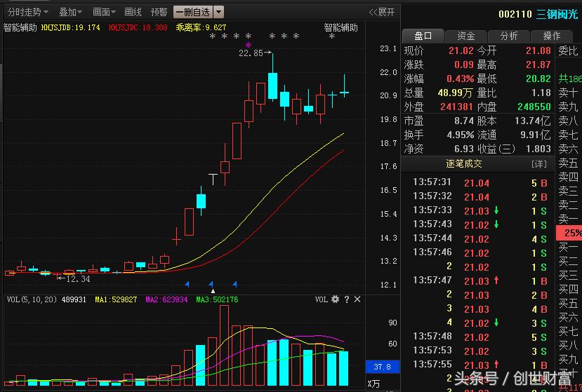Click the 逐笔成交 header
582x392 pixels.
coord(464,164)
